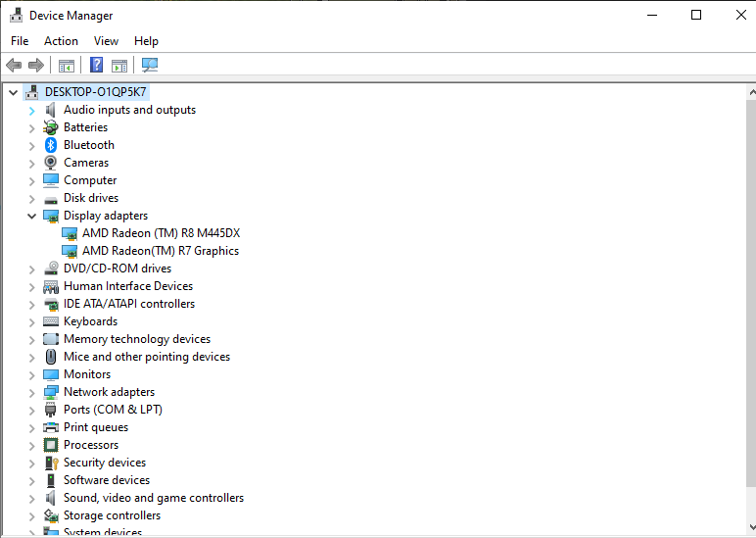756x538 pixels.
Task: Click the vertical scrollbar down arrow
Action: coord(751,527)
